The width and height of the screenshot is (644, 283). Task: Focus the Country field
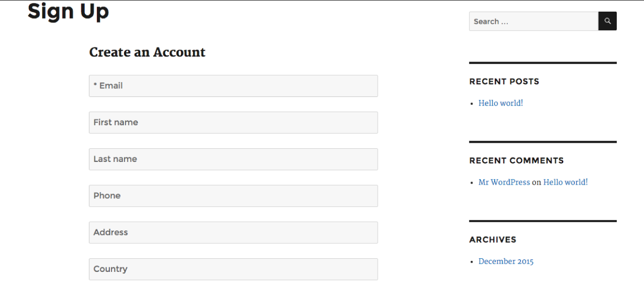coord(233,269)
